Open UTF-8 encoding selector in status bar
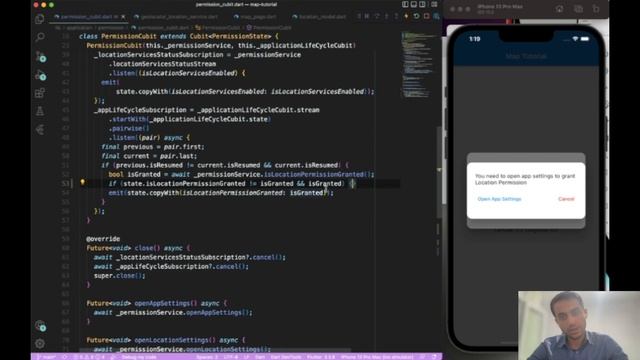The height and width of the screenshot is (360, 640). pyautogui.click(x=231, y=357)
